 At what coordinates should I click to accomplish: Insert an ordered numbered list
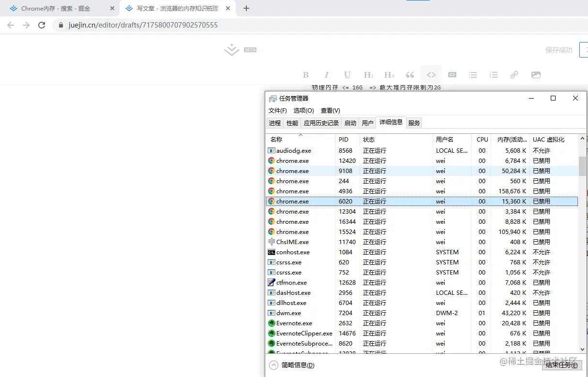494,75
